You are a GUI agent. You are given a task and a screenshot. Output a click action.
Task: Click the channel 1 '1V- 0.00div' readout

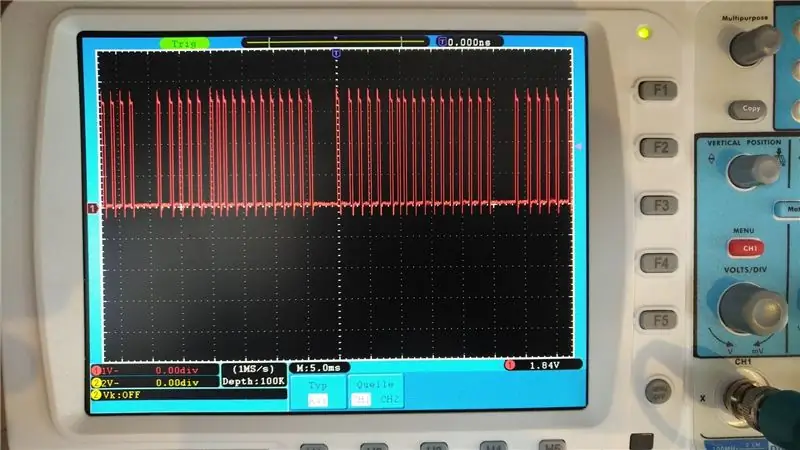coord(156,370)
